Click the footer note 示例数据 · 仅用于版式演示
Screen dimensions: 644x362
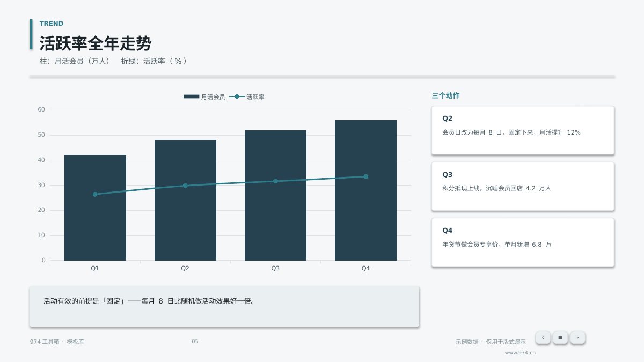coord(491,342)
